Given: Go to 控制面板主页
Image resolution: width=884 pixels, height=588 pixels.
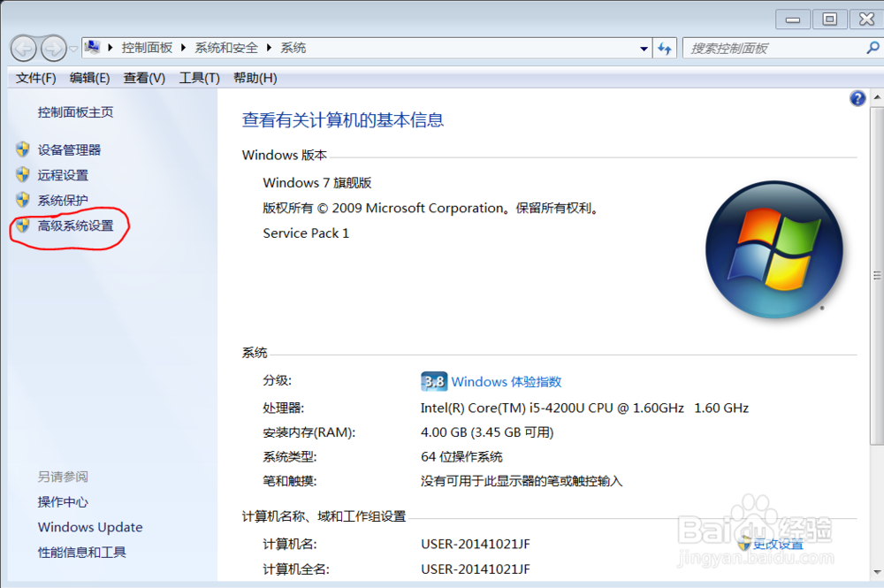Looking at the screenshot, I should pyautogui.click(x=75, y=112).
